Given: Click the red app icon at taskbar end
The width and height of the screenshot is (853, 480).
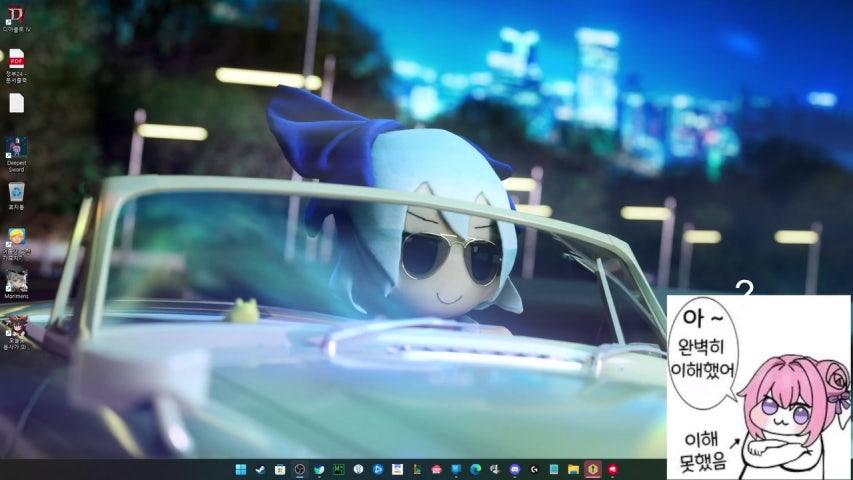Looking at the screenshot, I should coord(612,469).
